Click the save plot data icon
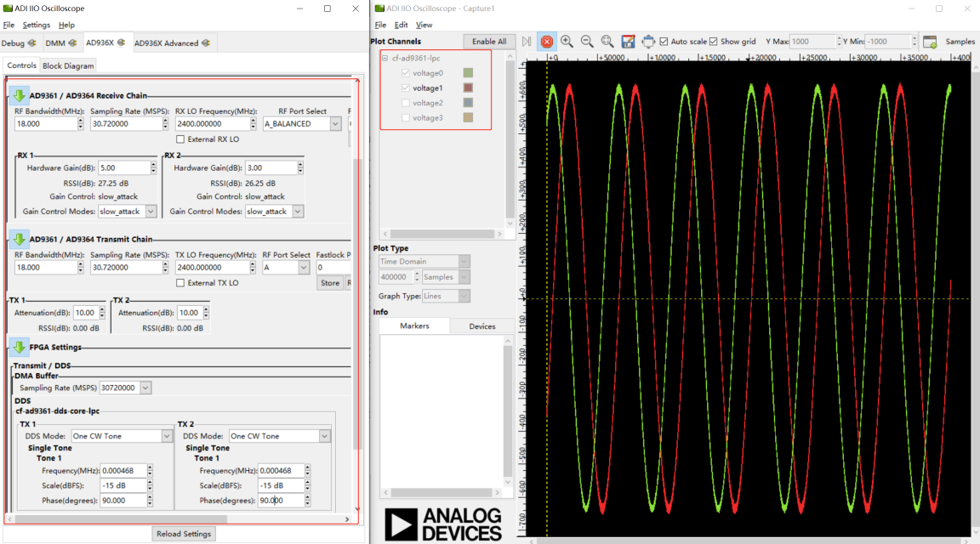 coord(629,42)
